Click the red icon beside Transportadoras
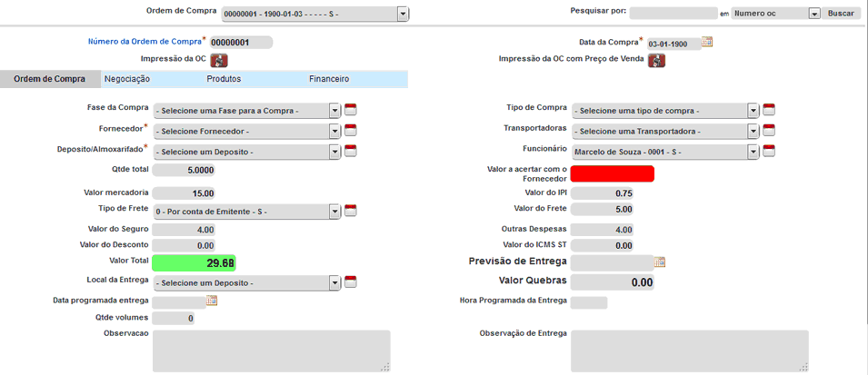868x375 pixels. coord(769,130)
